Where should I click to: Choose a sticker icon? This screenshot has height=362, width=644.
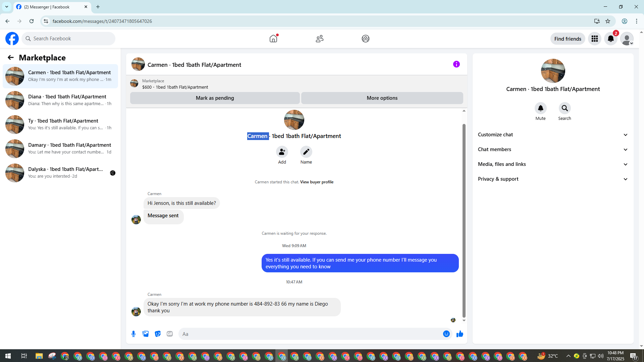pyautogui.click(x=158, y=334)
